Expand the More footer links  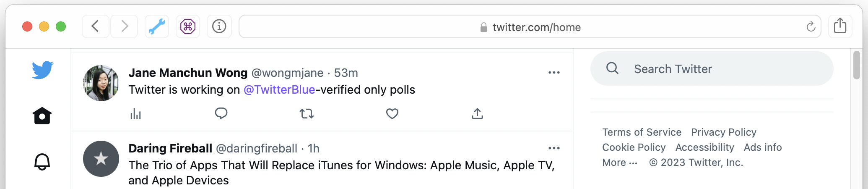(x=619, y=163)
